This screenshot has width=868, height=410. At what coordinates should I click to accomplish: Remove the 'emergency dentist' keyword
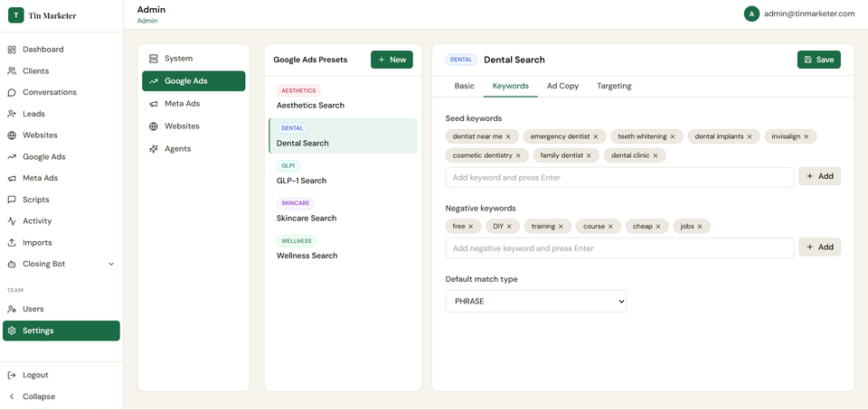coord(596,136)
